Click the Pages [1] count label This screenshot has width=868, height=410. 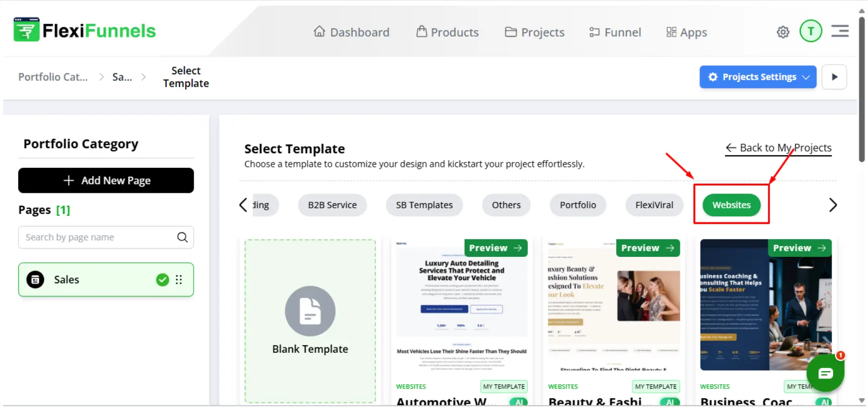[44, 210]
